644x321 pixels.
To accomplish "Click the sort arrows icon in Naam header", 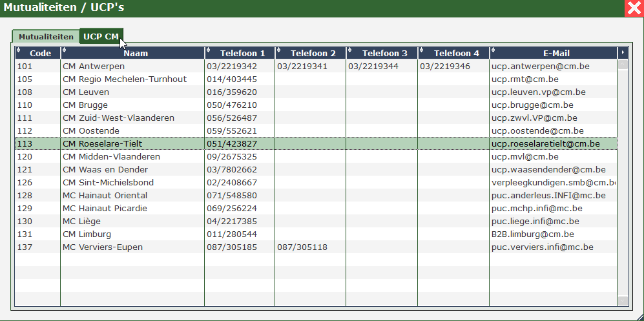I will point(64,50).
